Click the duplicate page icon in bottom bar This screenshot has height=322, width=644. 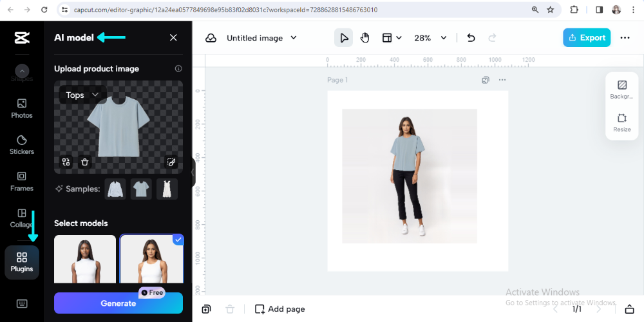pyautogui.click(x=206, y=309)
